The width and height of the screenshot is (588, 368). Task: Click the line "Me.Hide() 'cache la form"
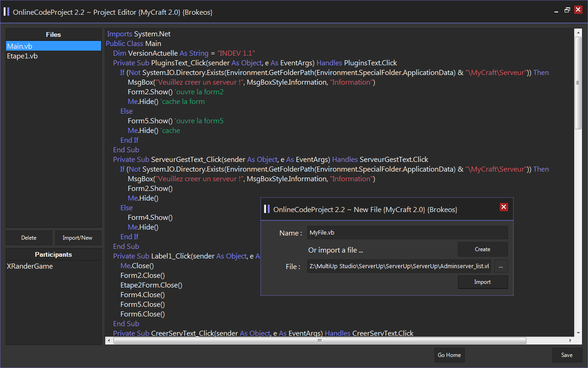[166, 101]
